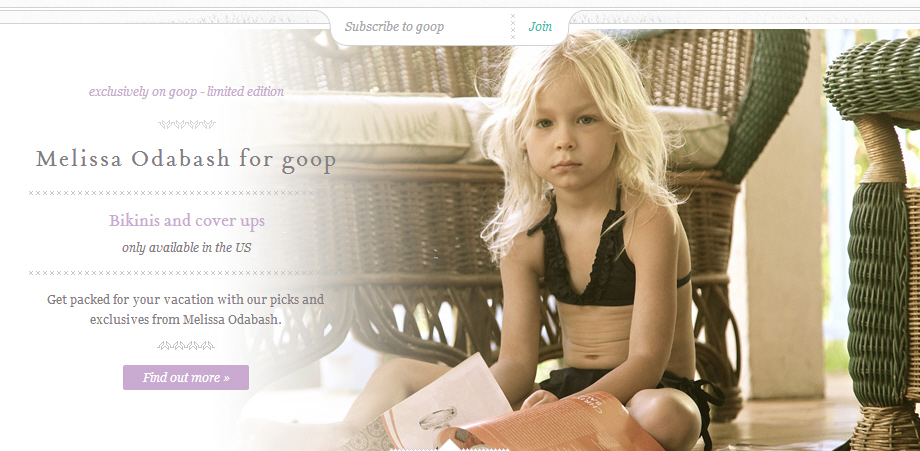This screenshot has height=451, width=920.
Task: Click the scalloped header bar left of Subscribe
Action: (164, 17)
